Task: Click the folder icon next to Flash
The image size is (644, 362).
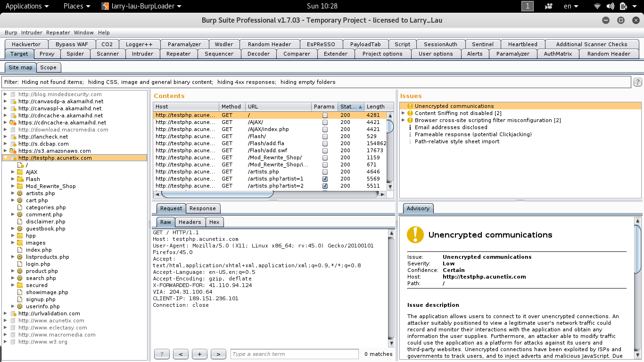Action: pyautogui.click(x=20, y=179)
